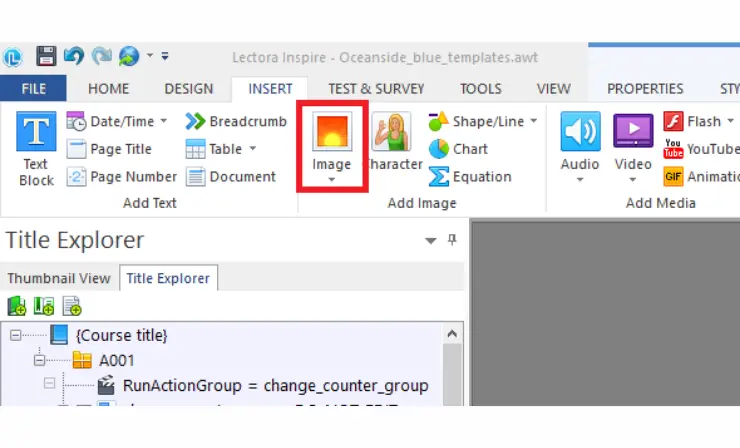Click the globe publish/preview icon
Screen dimensions: 740x448
pyautogui.click(x=129, y=56)
